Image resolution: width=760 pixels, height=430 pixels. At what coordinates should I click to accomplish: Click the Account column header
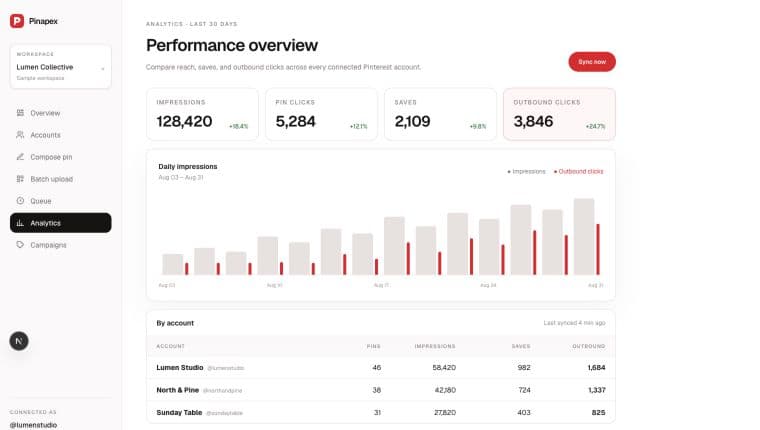(x=171, y=346)
